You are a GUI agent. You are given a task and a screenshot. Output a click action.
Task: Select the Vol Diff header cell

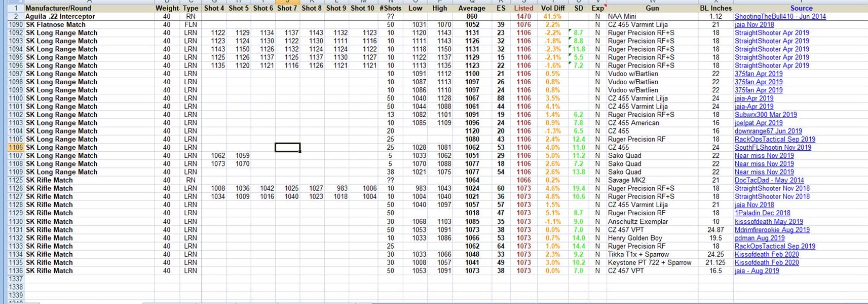point(553,8)
